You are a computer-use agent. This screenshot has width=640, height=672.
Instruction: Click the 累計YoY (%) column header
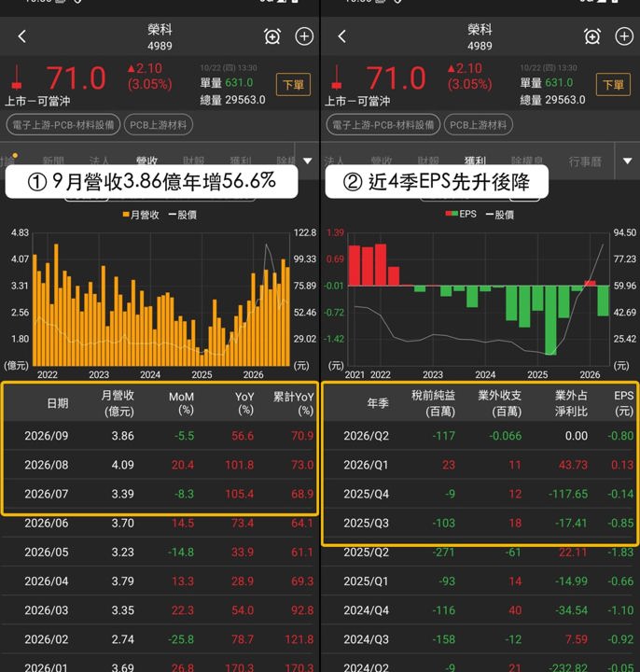[294, 403]
